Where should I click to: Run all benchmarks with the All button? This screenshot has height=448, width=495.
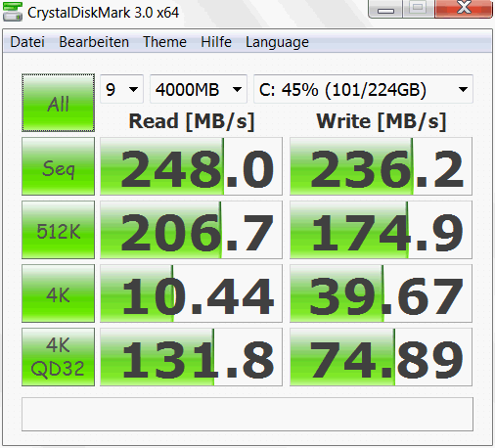(59, 103)
